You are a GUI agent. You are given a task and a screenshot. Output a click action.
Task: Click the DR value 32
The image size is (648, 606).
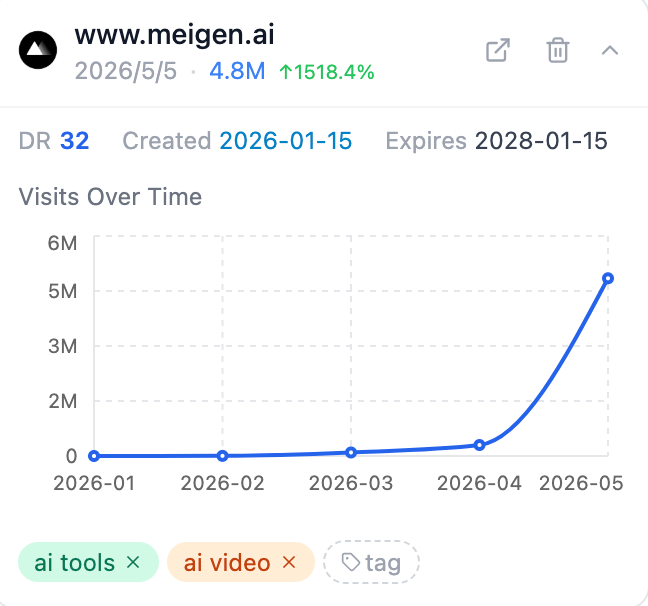click(74, 141)
